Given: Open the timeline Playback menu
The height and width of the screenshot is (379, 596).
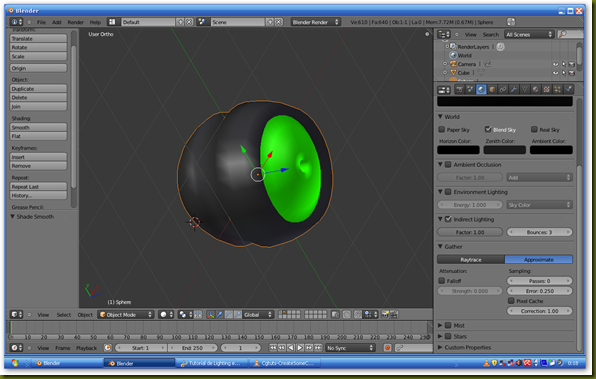Looking at the screenshot, I should [x=87, y=348].
